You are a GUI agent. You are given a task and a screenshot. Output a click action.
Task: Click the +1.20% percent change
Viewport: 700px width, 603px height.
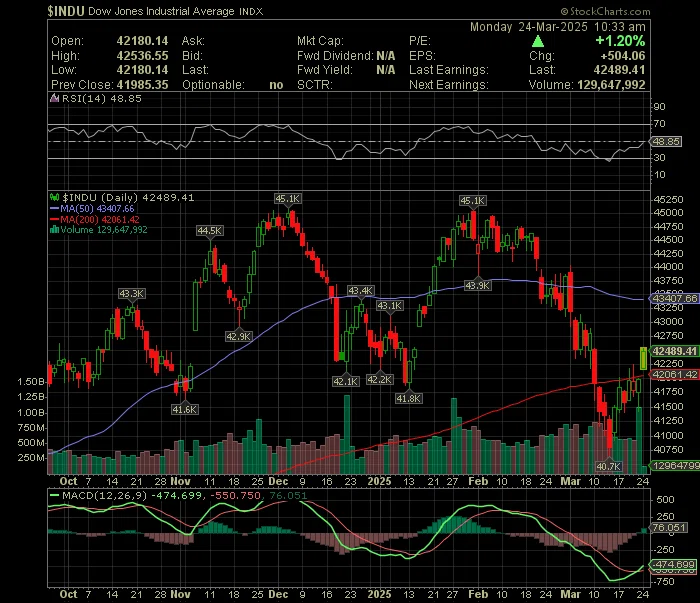coord(620,41)
